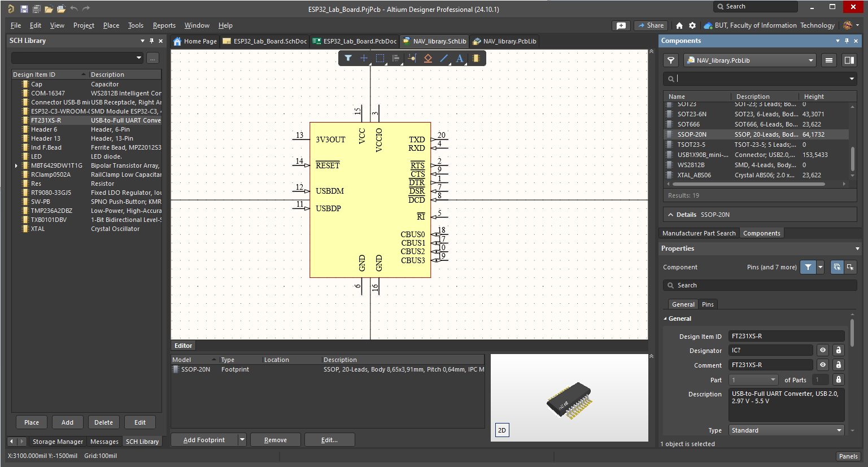Click the Place Line tool icon
Viewport: 868px width, 467px height.
point(444,58)
